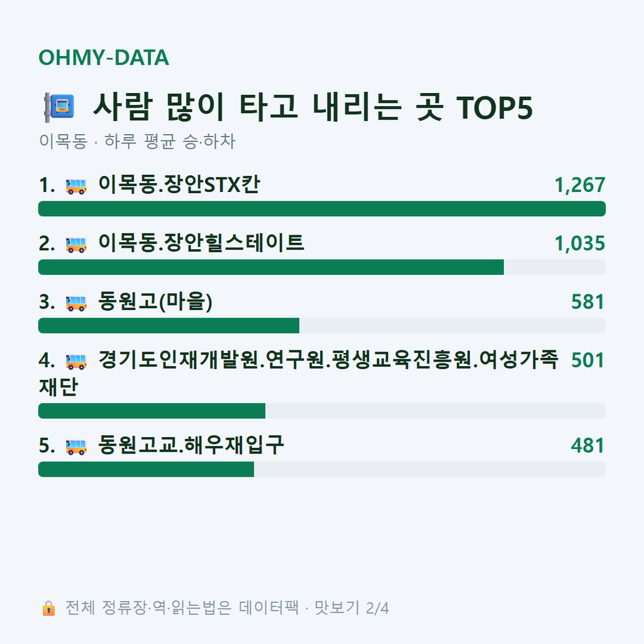This screenshot has width=644, height=644.
Task: Click the progress bar for 동원고(마을)
Action: pos(322,325)
